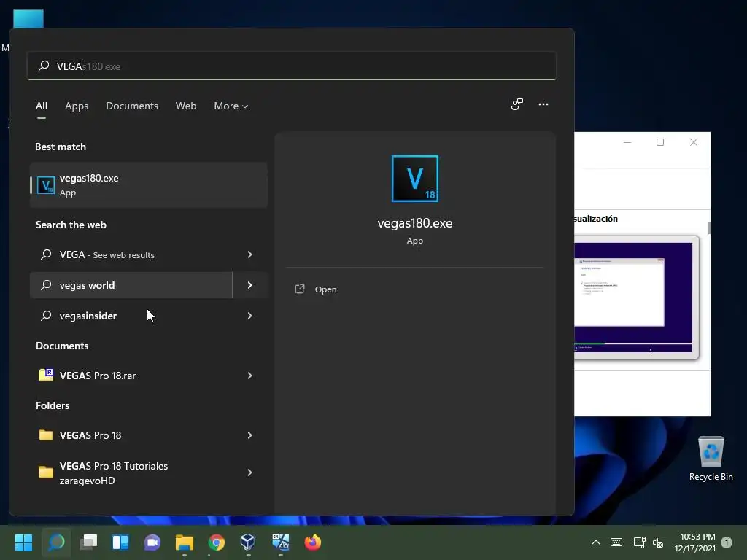The height and width of the screenshot is (560, 747).
Task: Maximize the background VirtualBox window
Action: (x=659, y=142)
